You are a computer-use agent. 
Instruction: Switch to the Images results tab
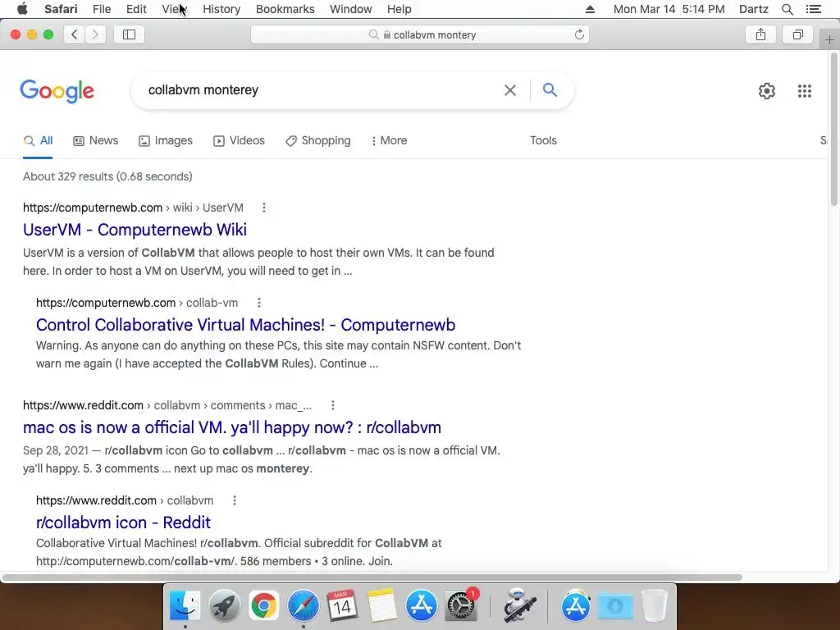pos(166,140)
